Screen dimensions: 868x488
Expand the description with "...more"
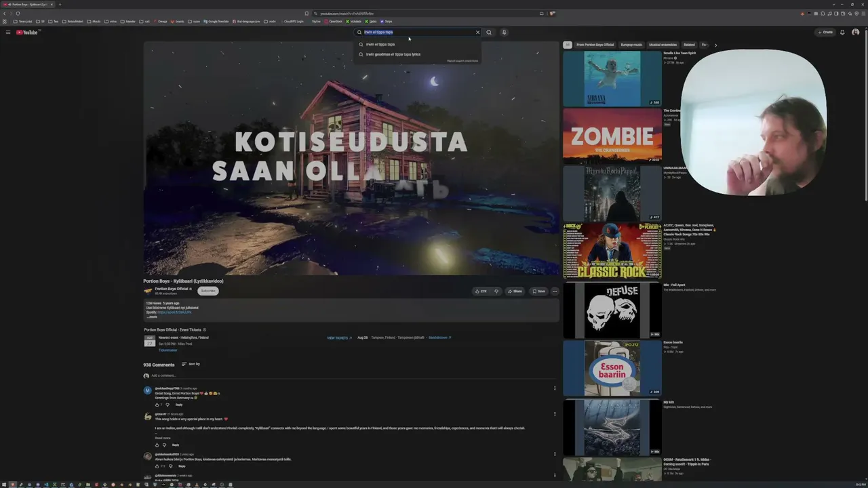[x=152, y=317]
